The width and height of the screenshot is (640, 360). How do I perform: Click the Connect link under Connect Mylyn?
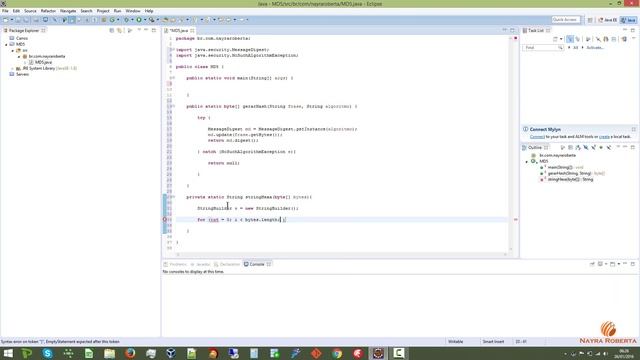coord(537,137)
